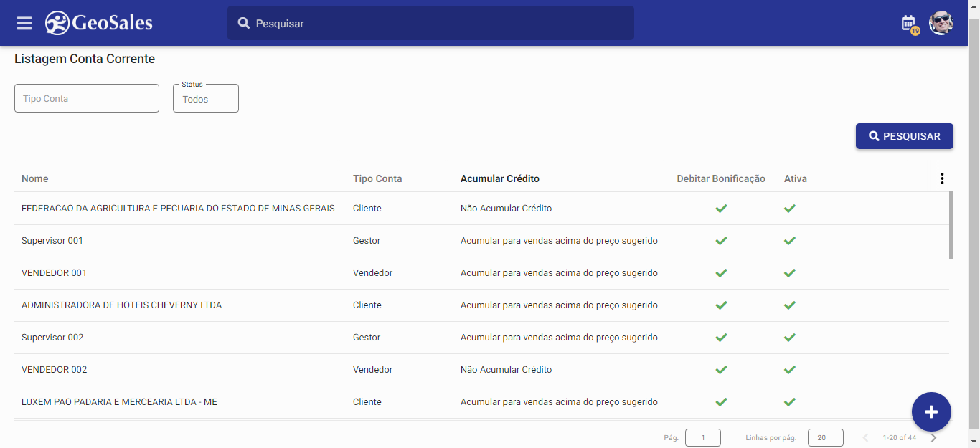980x448 pixels.
Task: Sort by Nome column header
Action: tap(35, 178)
